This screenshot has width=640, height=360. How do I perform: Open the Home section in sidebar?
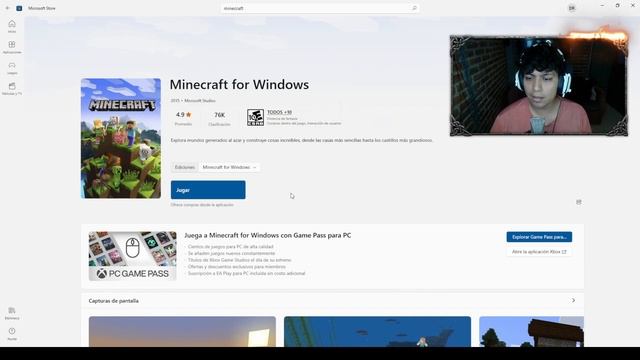(x=12, y=27)
